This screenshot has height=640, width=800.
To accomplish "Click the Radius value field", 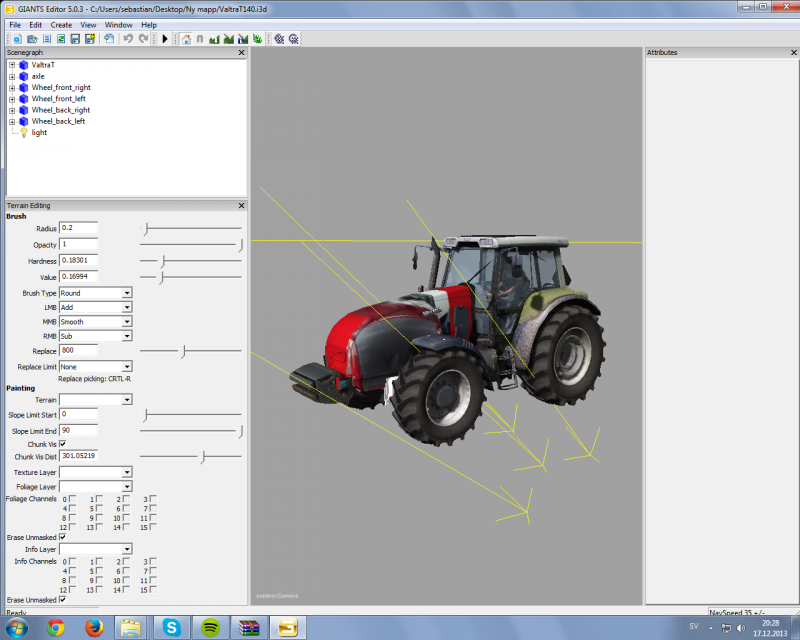I will [x=79, y=228].
